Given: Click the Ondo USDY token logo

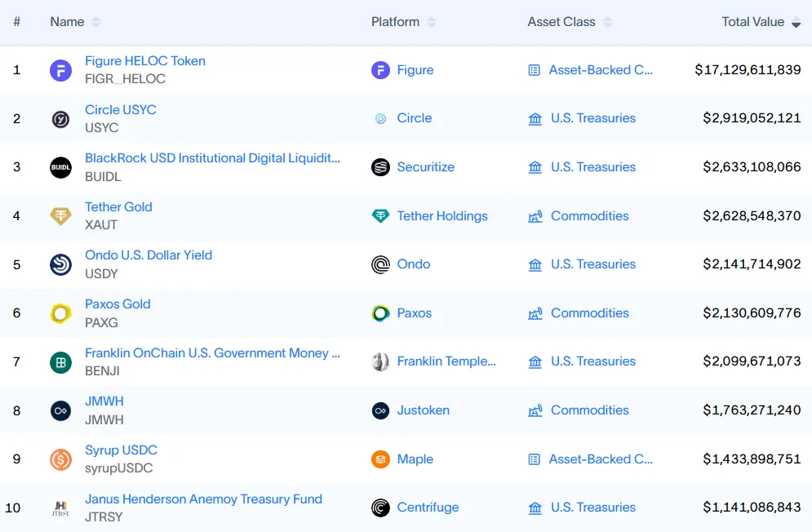Looking at the screenshot, I should 60,264.
